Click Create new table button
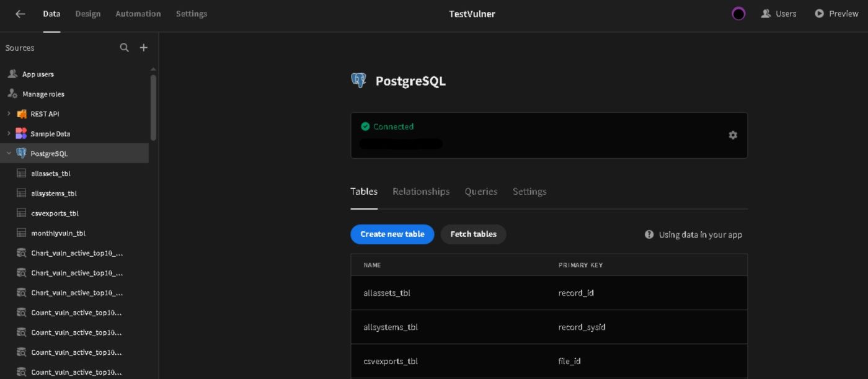Viewport: 868px width, 379px height. pyautogui.click(x=392, y=234)
